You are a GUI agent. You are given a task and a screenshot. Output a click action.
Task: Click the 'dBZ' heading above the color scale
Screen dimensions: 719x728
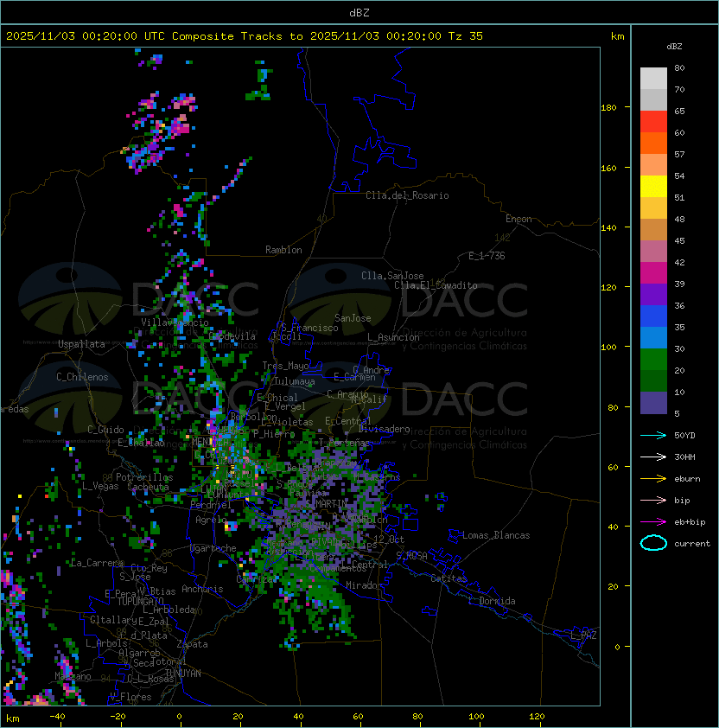(674, 47)
